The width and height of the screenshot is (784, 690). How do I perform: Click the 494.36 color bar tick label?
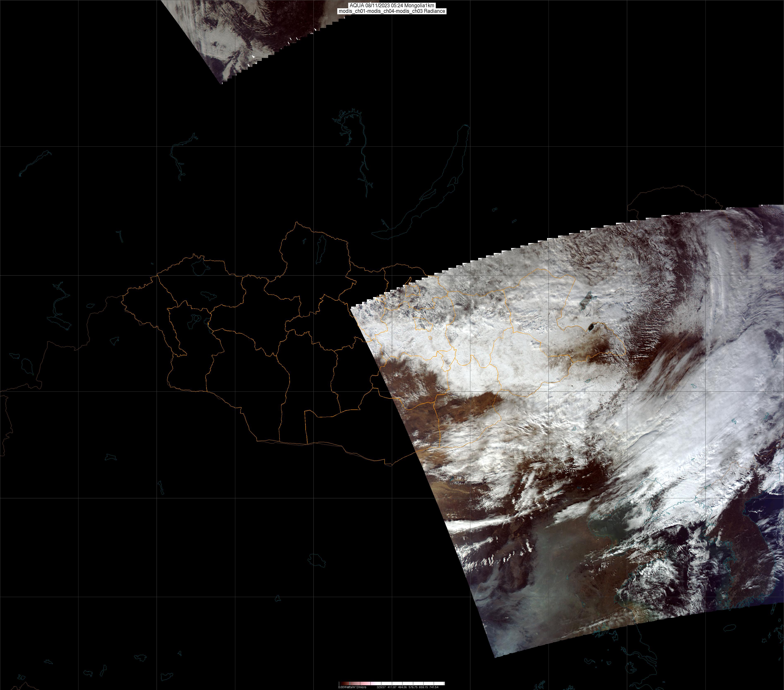(x=402, y=687)
